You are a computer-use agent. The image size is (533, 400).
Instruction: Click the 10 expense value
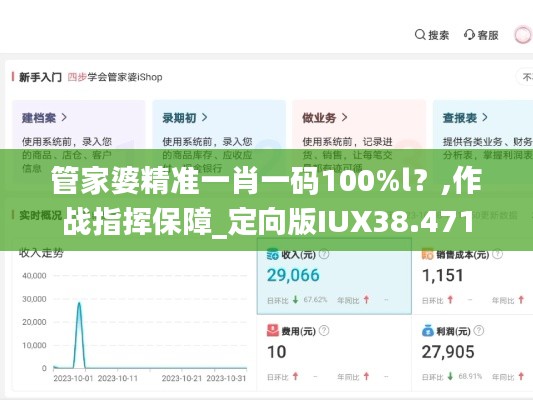tap(276, 352)
